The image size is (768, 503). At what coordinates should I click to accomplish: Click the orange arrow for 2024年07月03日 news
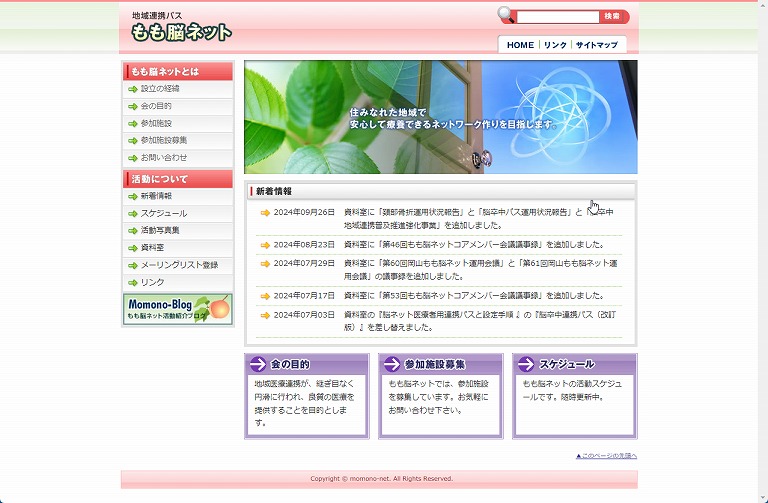point(265,315)
